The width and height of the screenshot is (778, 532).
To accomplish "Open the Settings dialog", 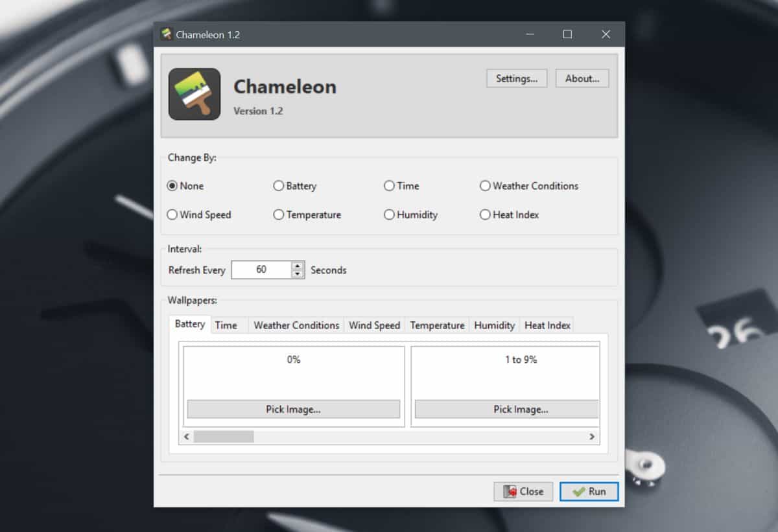I will tap(517, 78).
